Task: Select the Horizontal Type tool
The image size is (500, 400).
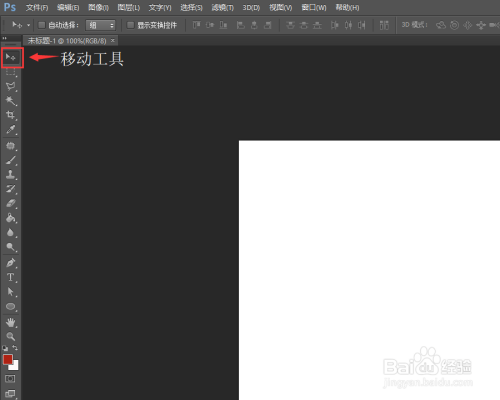Action: tap(11, 277)
